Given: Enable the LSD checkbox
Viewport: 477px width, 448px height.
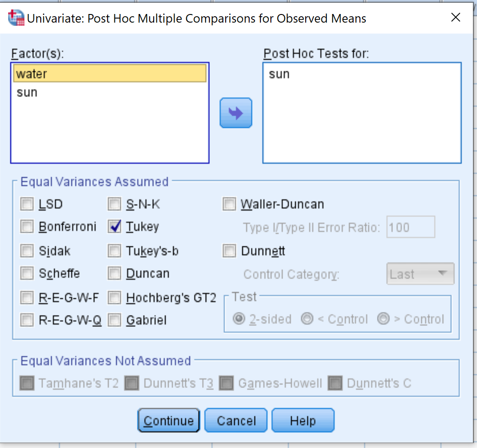Looking at the screenshot, I should (27, 204).
